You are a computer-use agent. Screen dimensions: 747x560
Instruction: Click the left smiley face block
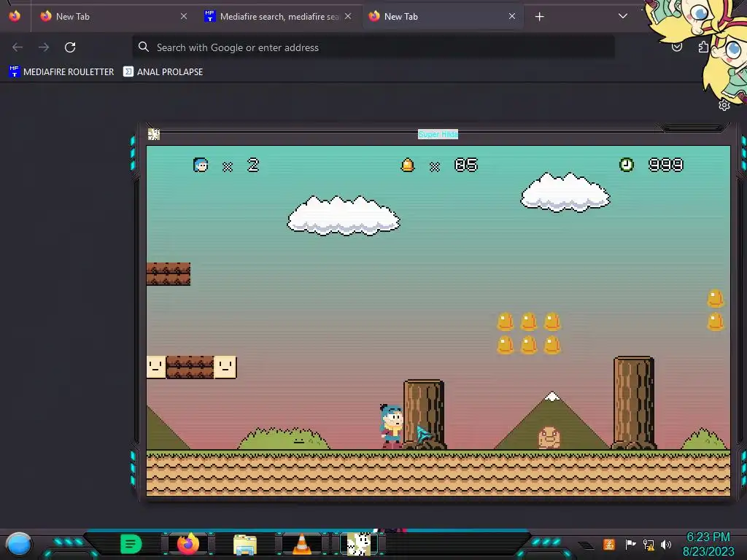156,367
